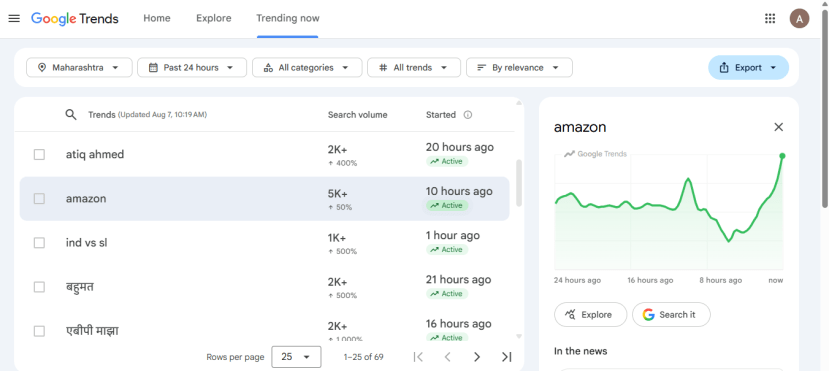
Task: Select the Trending now tab
Action: (x=288, y=18)
